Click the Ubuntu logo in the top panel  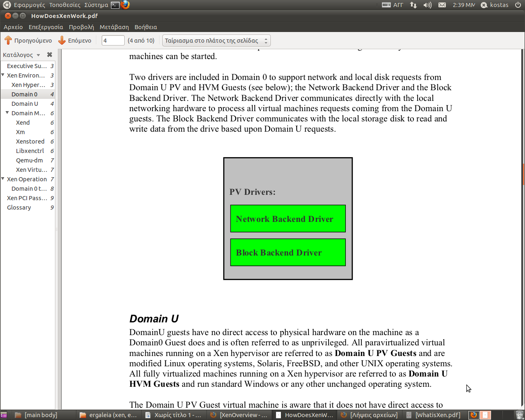point(7,5)
